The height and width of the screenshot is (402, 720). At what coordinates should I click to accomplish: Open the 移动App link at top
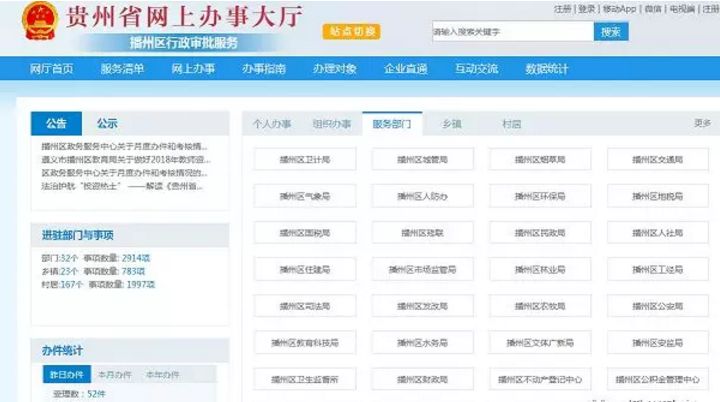[x=619, y=9]
